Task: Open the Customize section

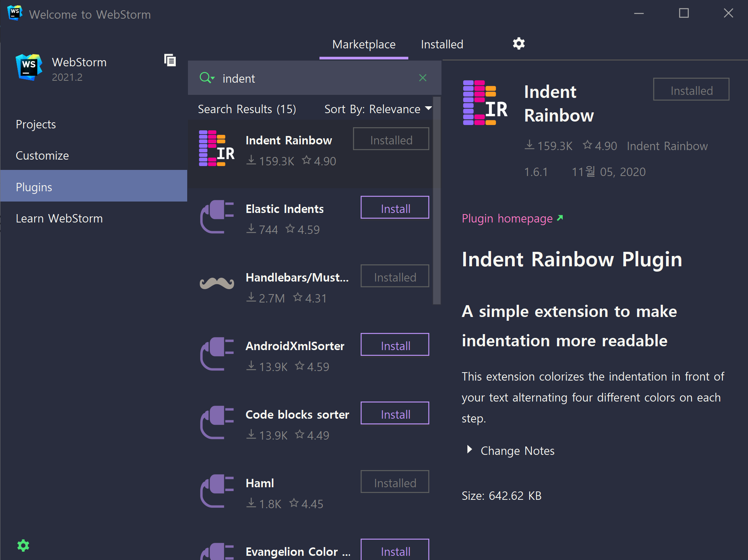Action: (42, 155)
